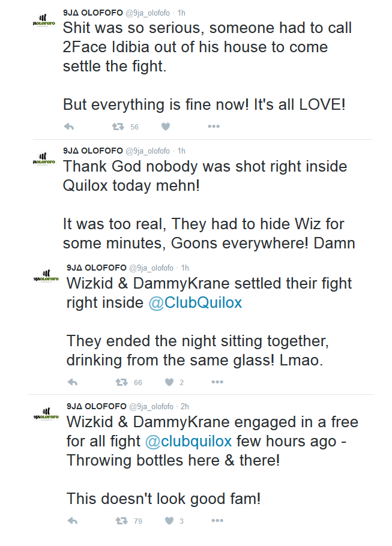This screenshot has height=546, width=392.
Task: Reply to the 2Face Idibia tweet
Action: [x=69, y=127]
